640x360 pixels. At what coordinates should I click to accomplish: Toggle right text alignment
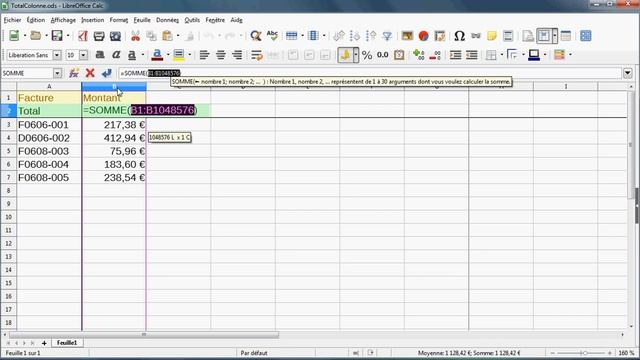click(x=237, y=55)
